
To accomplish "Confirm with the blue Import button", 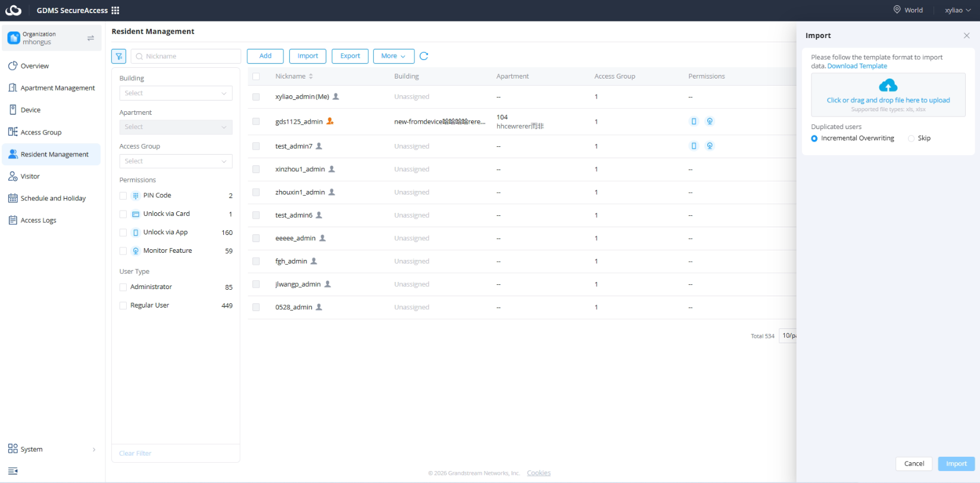I will coord(956,464).
